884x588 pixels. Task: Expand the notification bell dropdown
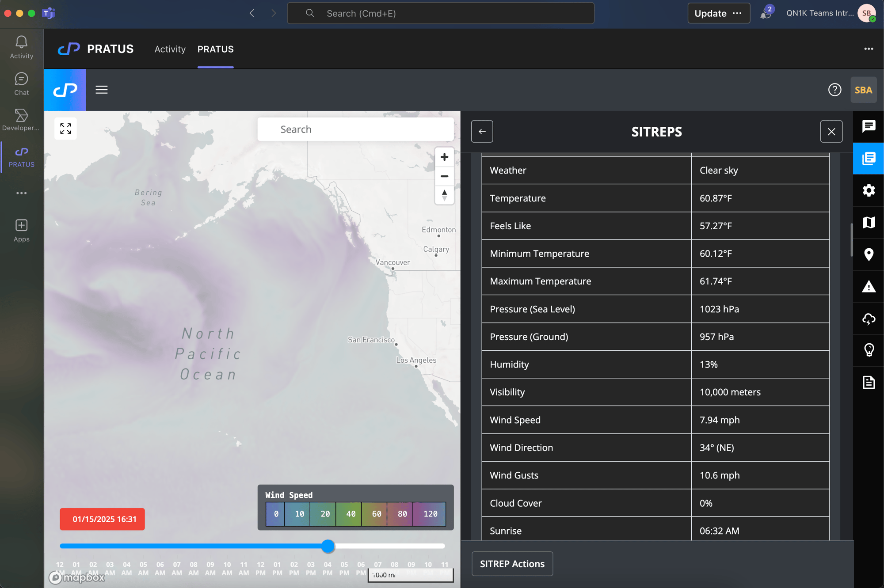[763, 12]
